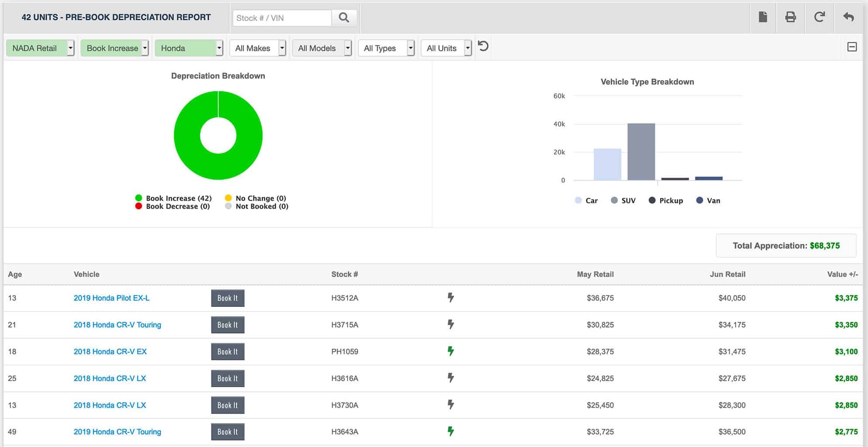Click the Total Appreciation $68,375 box
868x447 pixels.
pyautogui.click(x=786, y=245)
